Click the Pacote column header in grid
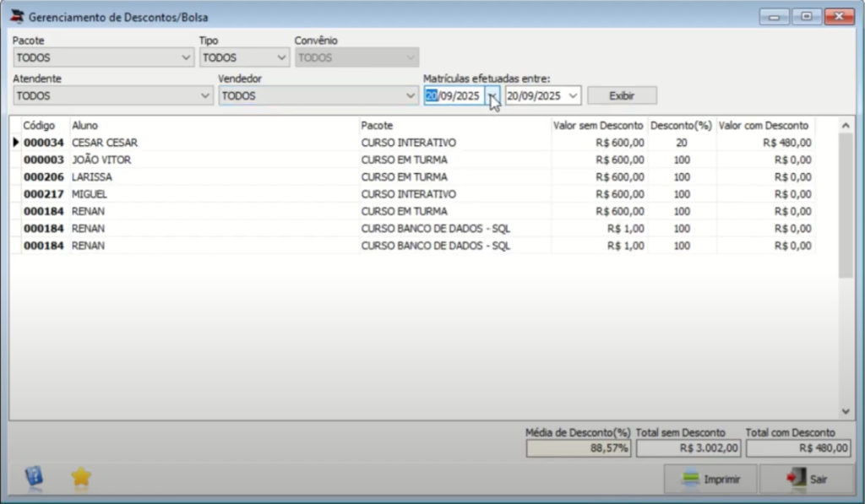 (x=377, y=126)
